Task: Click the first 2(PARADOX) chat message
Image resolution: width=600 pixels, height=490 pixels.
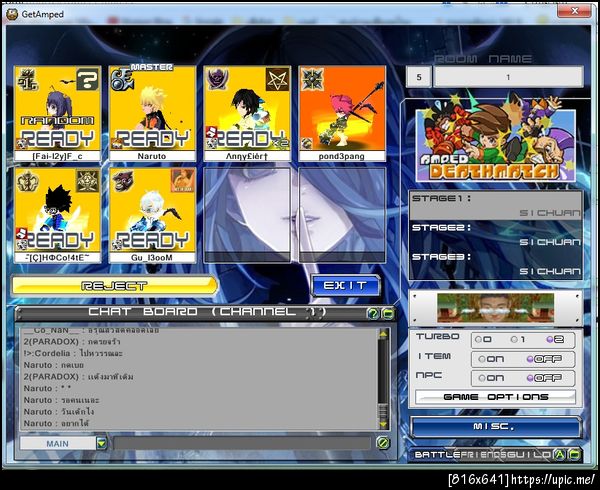Action: click(72, 342)
